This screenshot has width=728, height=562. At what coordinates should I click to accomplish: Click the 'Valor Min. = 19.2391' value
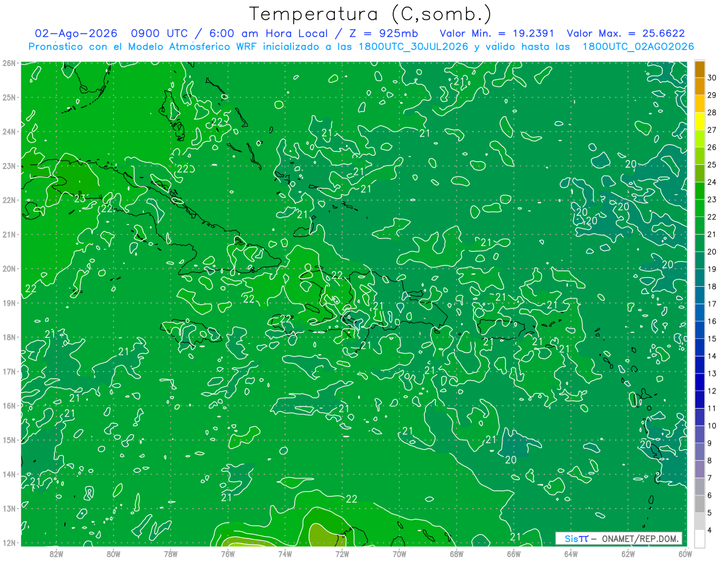pos(496,33)
